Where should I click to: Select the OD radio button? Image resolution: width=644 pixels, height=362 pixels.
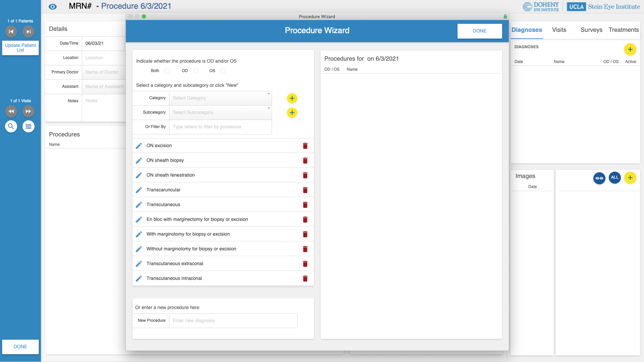[x=196, y=71]
